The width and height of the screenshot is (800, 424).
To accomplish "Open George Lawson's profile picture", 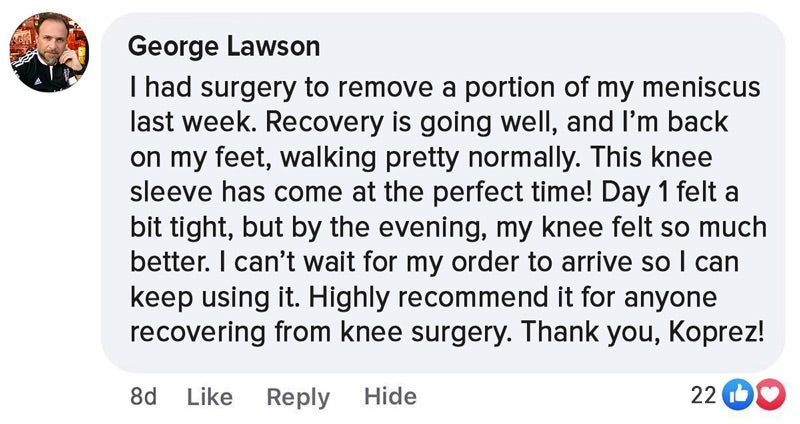I will coord(49,53).
